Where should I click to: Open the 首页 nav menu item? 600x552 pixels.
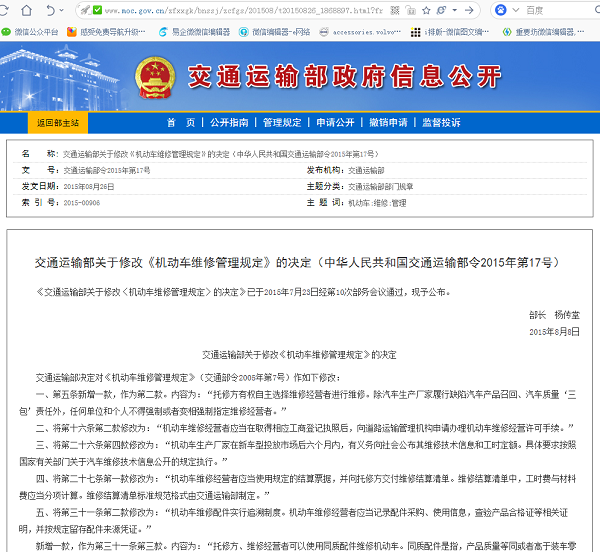tap(181, 122)
